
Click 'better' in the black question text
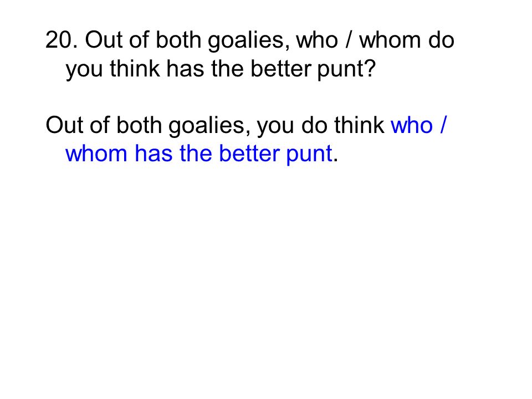[x=280, y=68]
